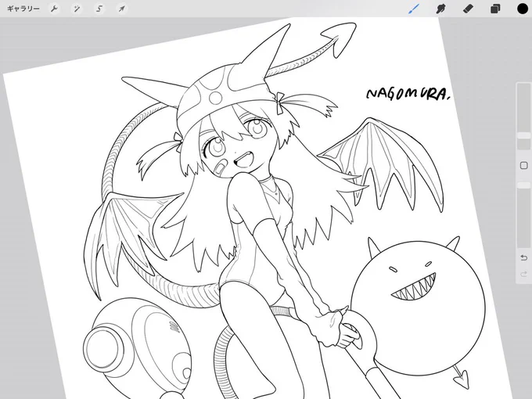Screen dimensions: 532x399
Task: Open the Adjustments magic wand menu
Action: tap(77, 9)
